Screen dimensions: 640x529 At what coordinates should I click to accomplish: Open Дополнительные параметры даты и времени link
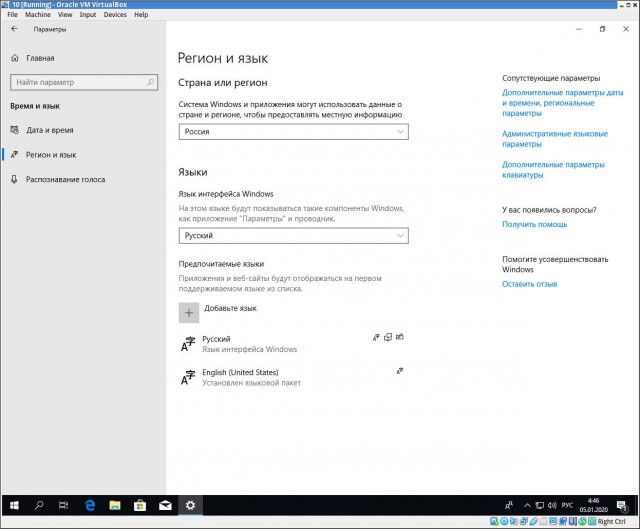[562, 103]
